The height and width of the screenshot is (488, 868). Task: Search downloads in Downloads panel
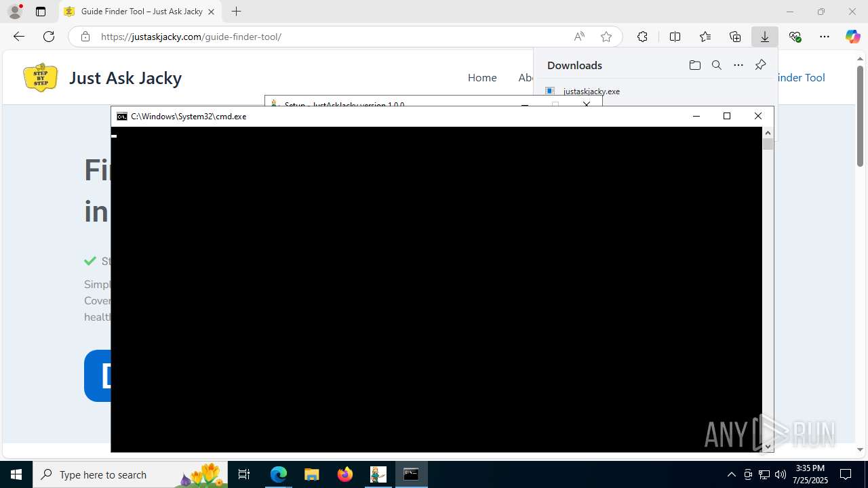[716, 65]
